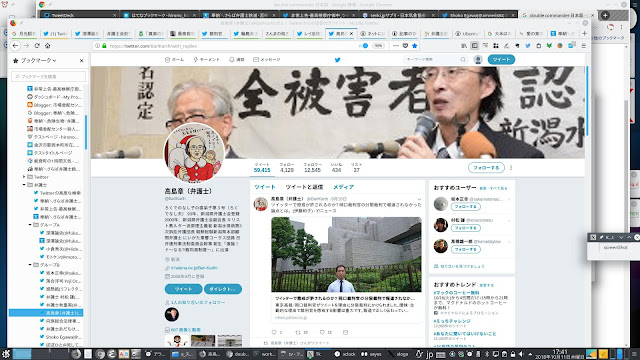This screenshot has width=640, height=360.
Task: Click the tweet dropdown chevron at top right
Action: [x=419, y=199]
